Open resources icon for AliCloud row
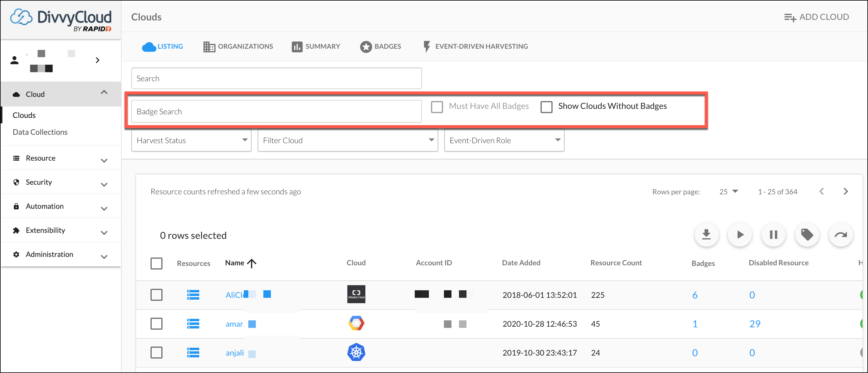 pyautogui.click(x=193, y=295)
